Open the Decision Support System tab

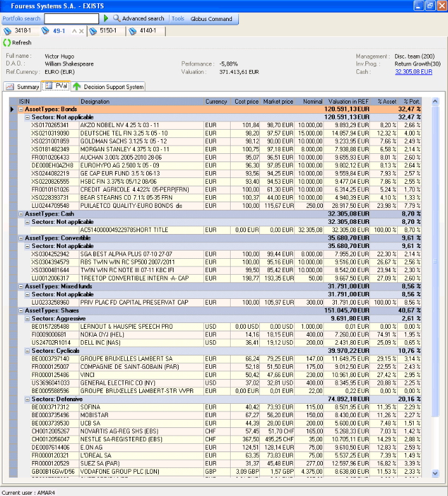(x=108, y=86)
